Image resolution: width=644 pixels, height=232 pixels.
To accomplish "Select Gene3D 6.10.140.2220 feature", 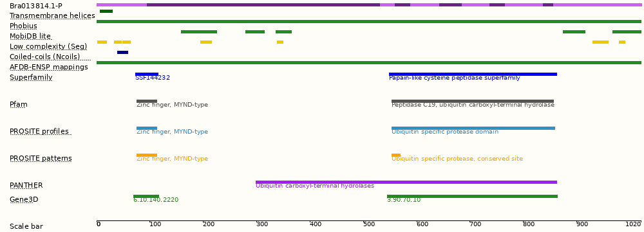I will 146,197.
